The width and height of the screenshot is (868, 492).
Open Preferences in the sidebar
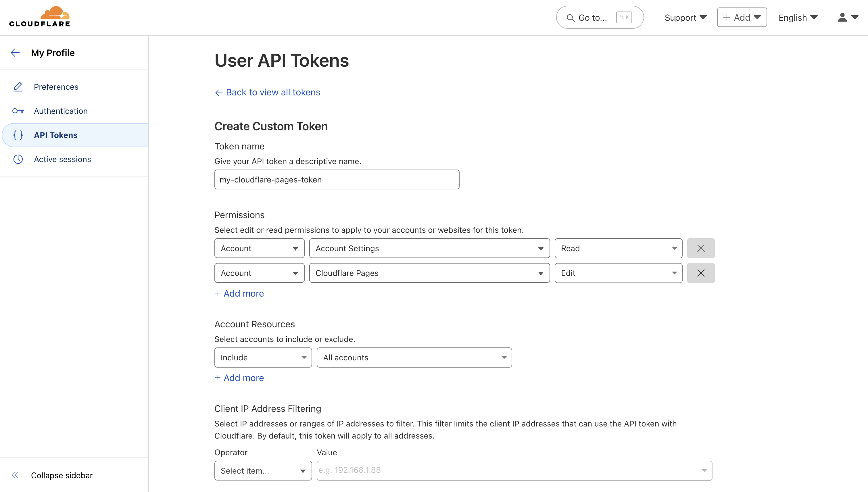[74, 87]
